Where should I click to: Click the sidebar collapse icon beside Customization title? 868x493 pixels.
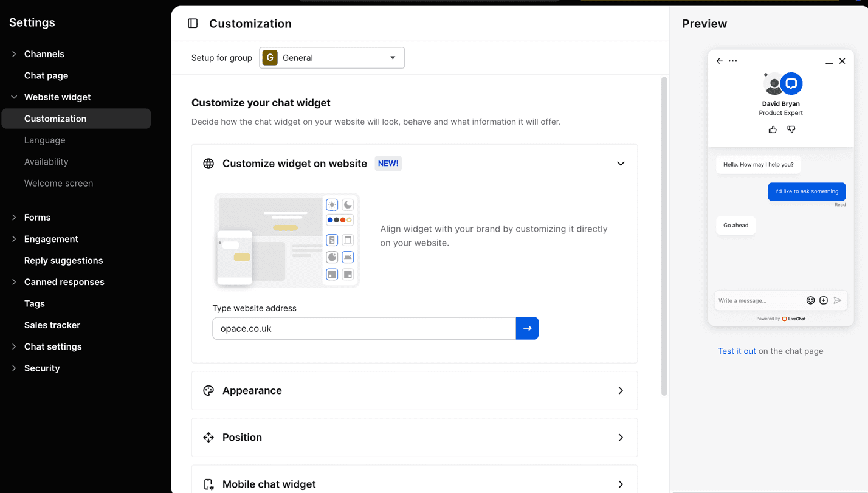pos(193,22)
